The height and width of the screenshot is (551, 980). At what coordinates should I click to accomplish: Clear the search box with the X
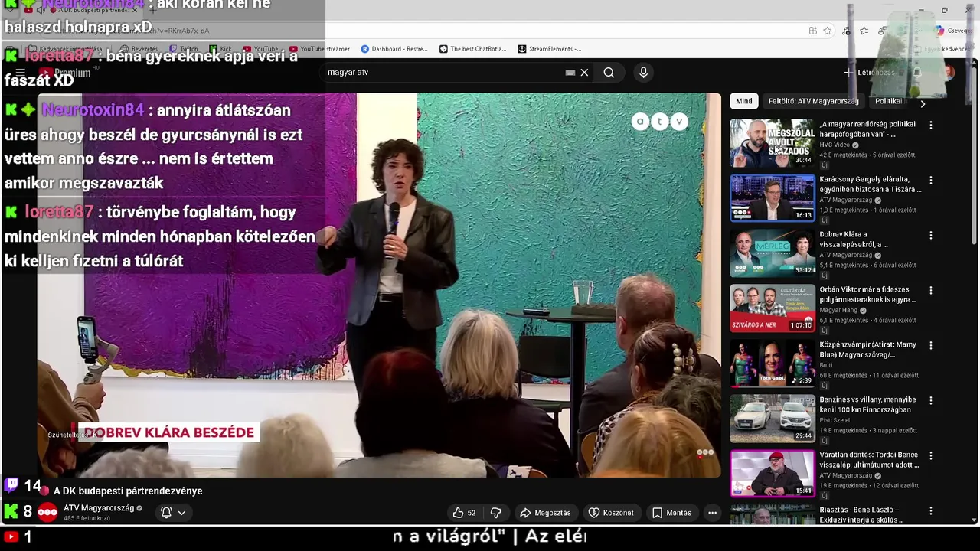pos(584,72)
